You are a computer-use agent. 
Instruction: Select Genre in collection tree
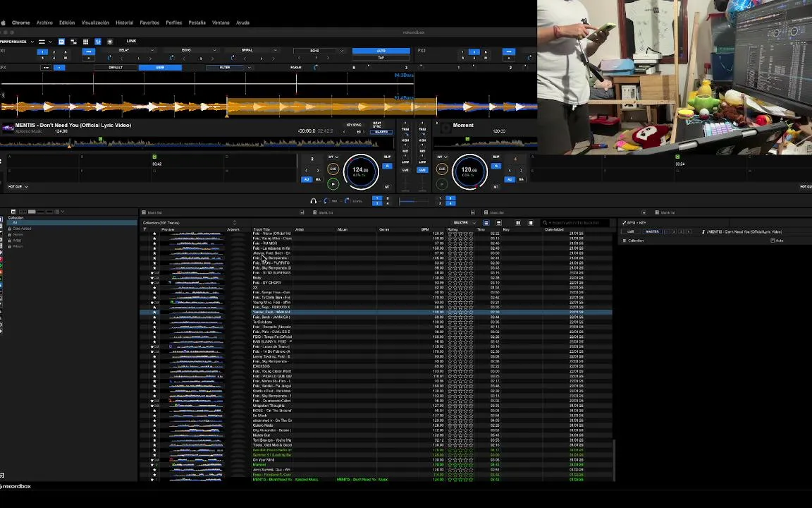point(18,234)
